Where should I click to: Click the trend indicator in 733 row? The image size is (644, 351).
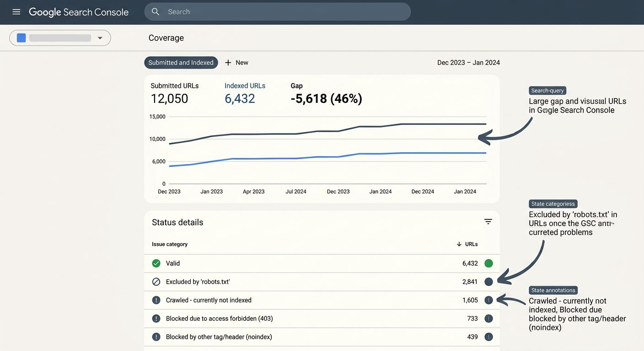488,319
